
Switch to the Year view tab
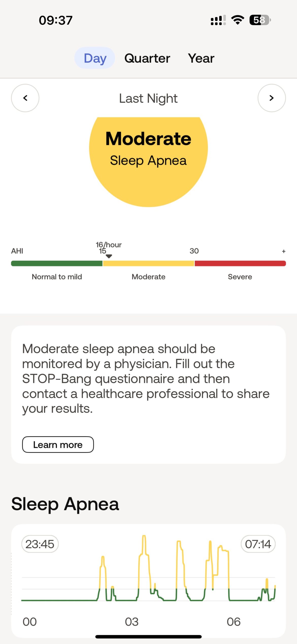(x=201, y=58)
